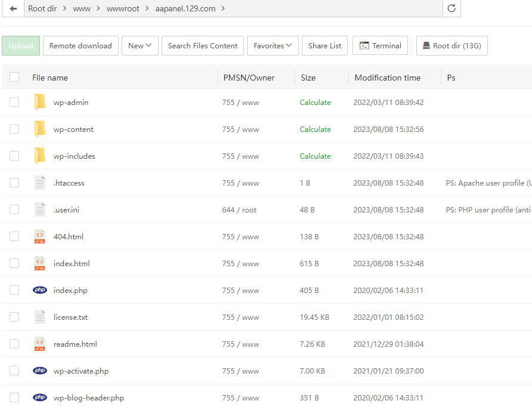The image size is (532, 407).
Task: Click the Terminal console icon
Action: coord(364,45)
